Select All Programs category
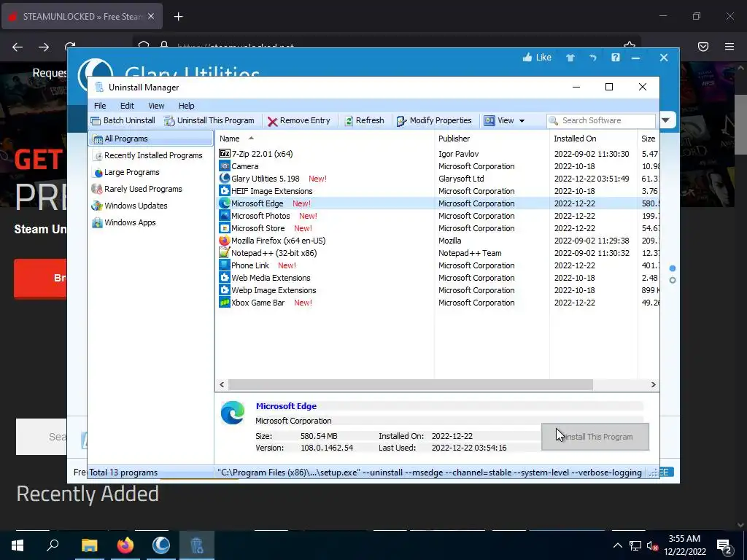Screen dimensions: 747x560 click(x=150, y=139)
